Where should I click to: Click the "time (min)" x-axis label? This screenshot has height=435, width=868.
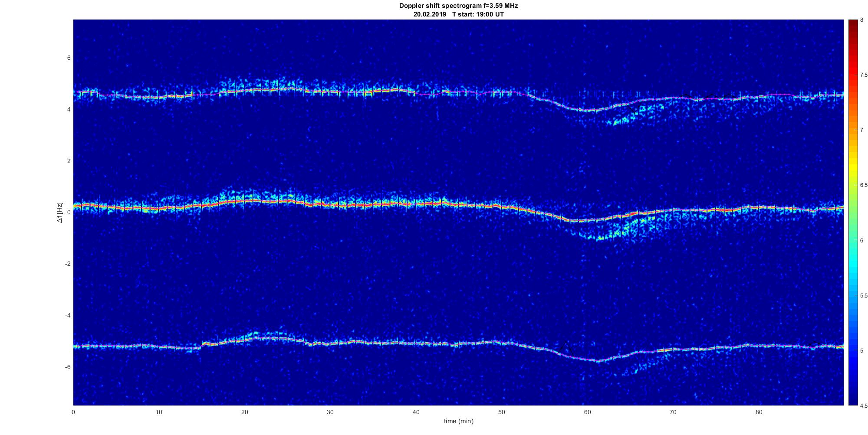[x=458, y=421]
